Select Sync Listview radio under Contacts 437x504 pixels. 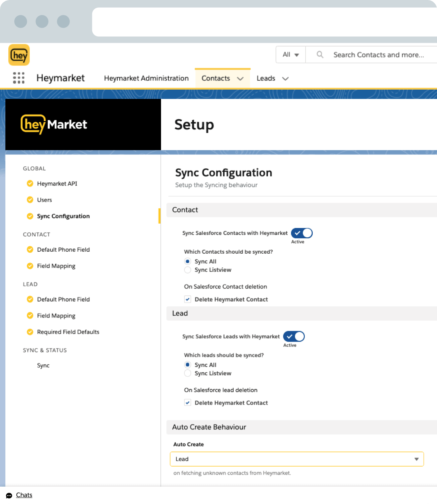[x=188, y=270]
